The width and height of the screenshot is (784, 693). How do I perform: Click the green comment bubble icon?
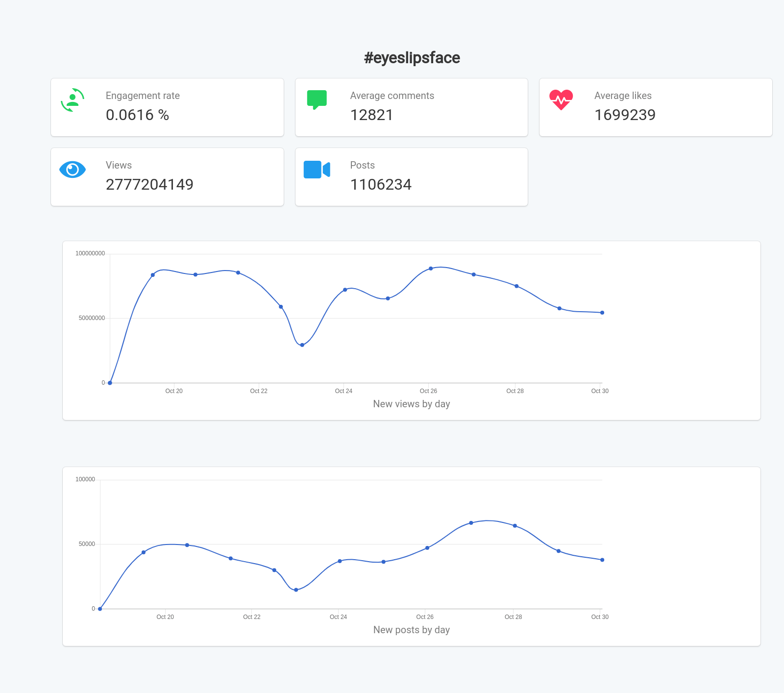(317, 100)
